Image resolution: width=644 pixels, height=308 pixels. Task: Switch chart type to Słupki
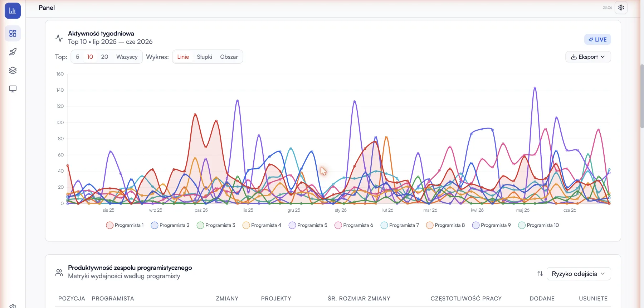click(x=204, y=57)
